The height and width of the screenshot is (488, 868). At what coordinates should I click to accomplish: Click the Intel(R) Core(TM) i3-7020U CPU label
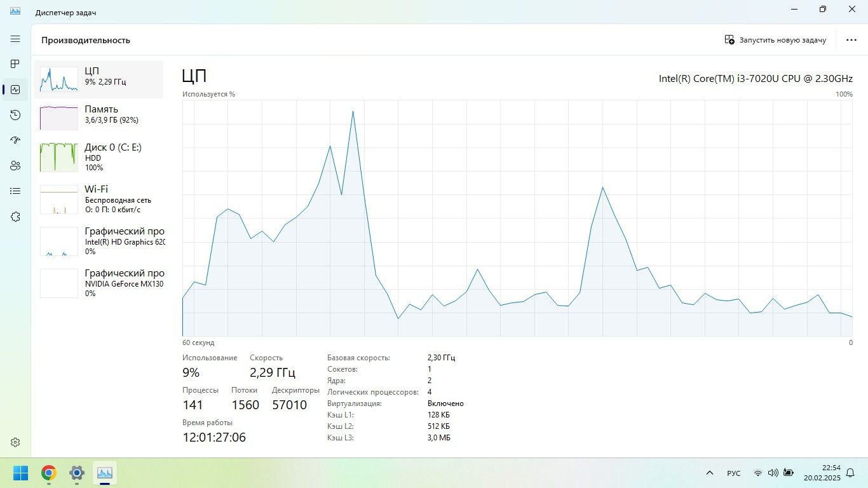coord(756,79)
